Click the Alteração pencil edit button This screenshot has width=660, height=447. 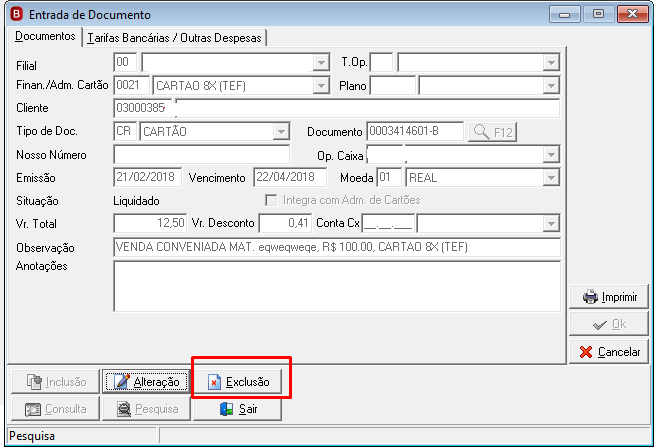146,382
